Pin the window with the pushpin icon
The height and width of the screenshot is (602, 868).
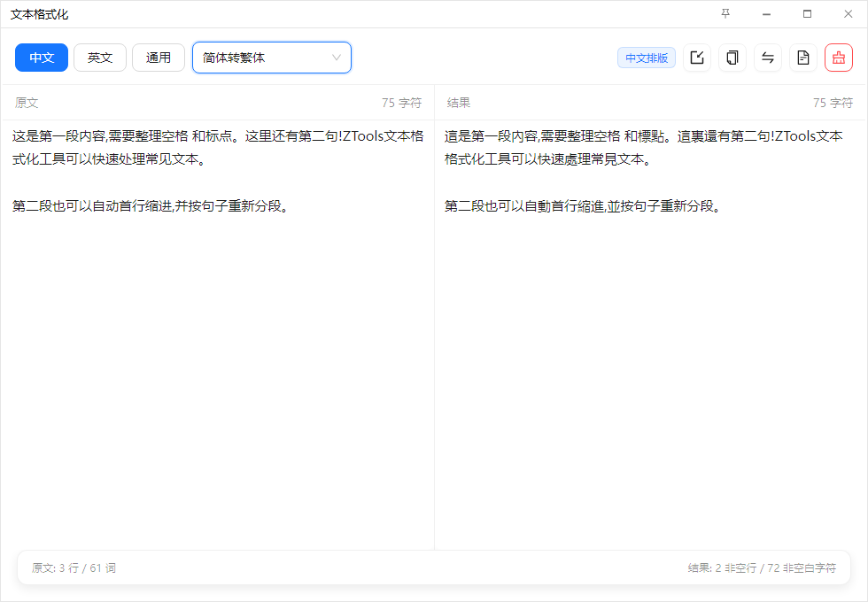(x=725, y=14)
